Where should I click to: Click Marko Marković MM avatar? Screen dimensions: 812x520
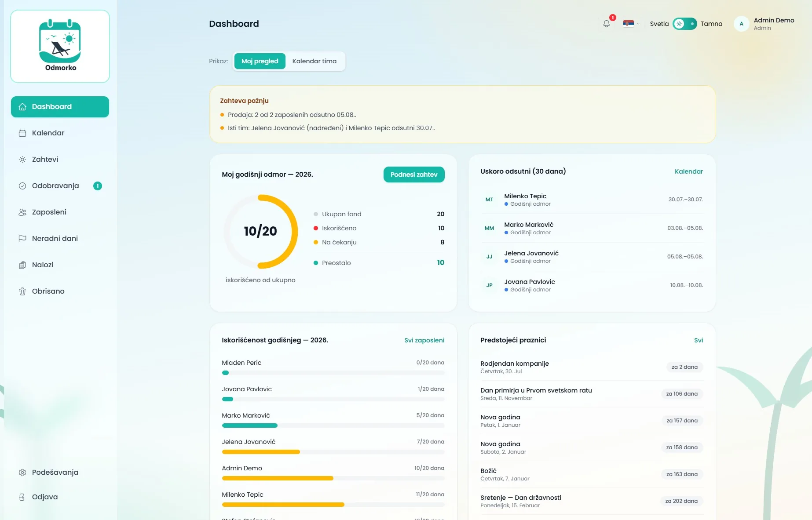(x=489, y=228)
